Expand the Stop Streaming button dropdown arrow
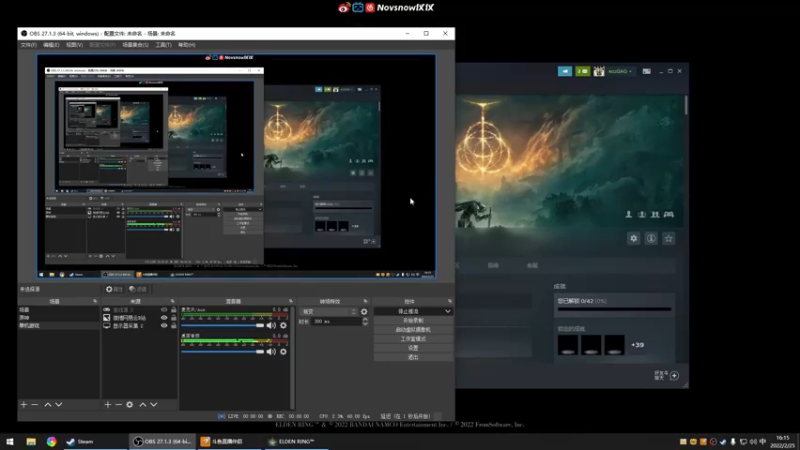This screenshot has height=450, width=800. [447, 311]
